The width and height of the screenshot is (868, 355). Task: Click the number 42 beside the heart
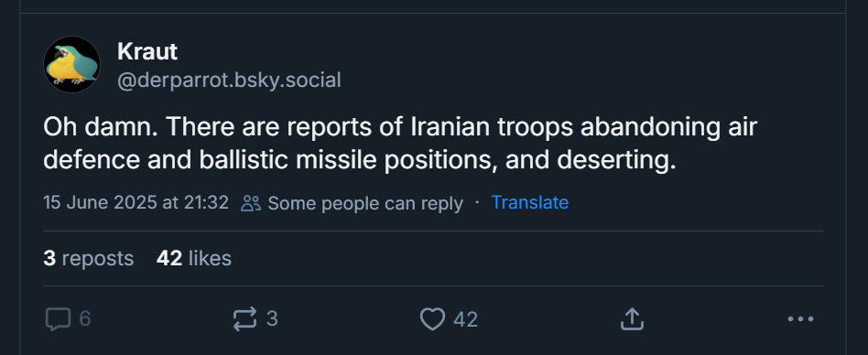coord(465,319)
